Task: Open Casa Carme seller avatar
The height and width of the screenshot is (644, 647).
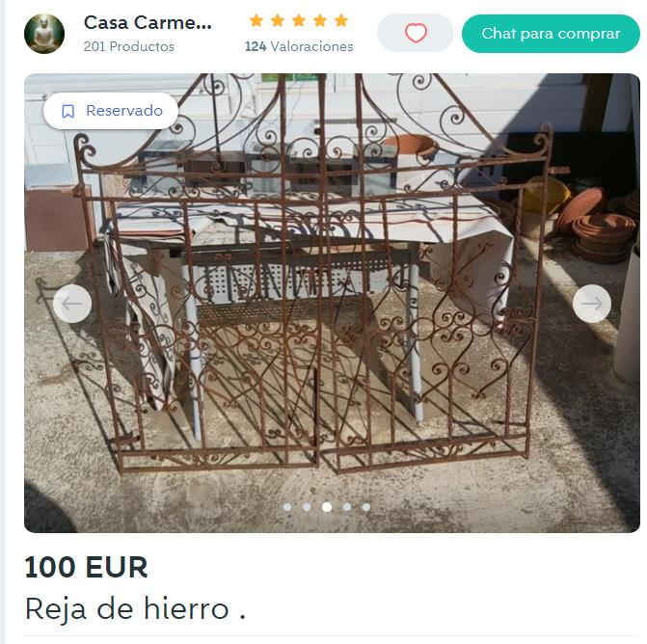Action: tap(44, 34)
